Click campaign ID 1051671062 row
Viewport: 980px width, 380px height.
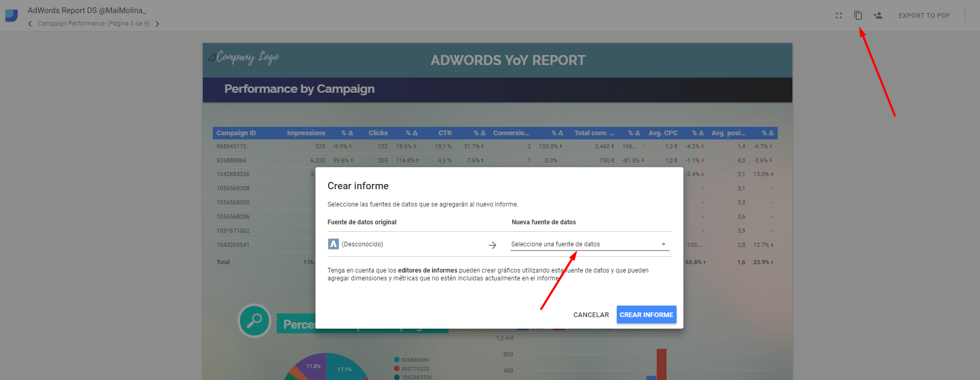coord(233,231)
